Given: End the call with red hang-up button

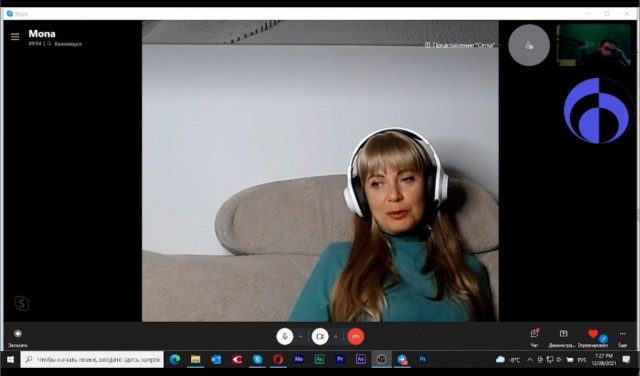Looking at the screenshot, I should pos(356,336).
